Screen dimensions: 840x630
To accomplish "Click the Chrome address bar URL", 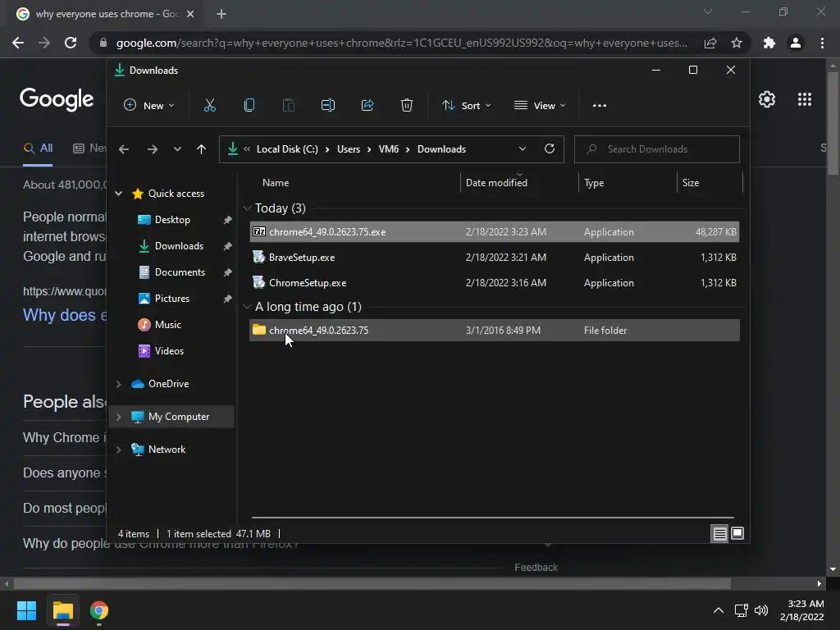I will [x=402, y=43].
